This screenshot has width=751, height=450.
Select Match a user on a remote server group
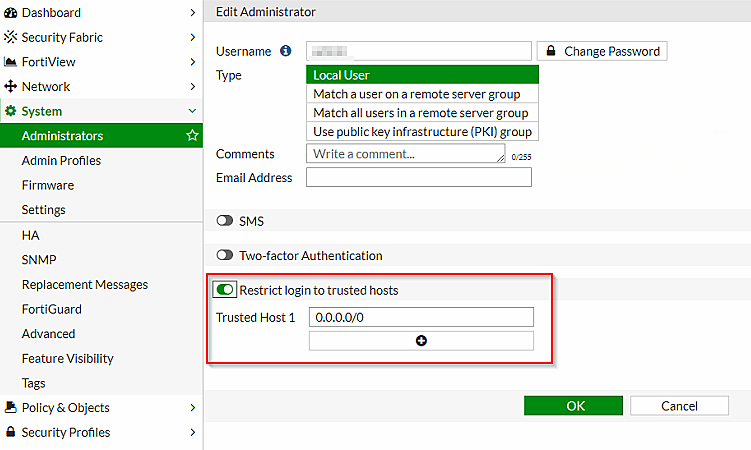pyautogui.click(x=422, y=94)
